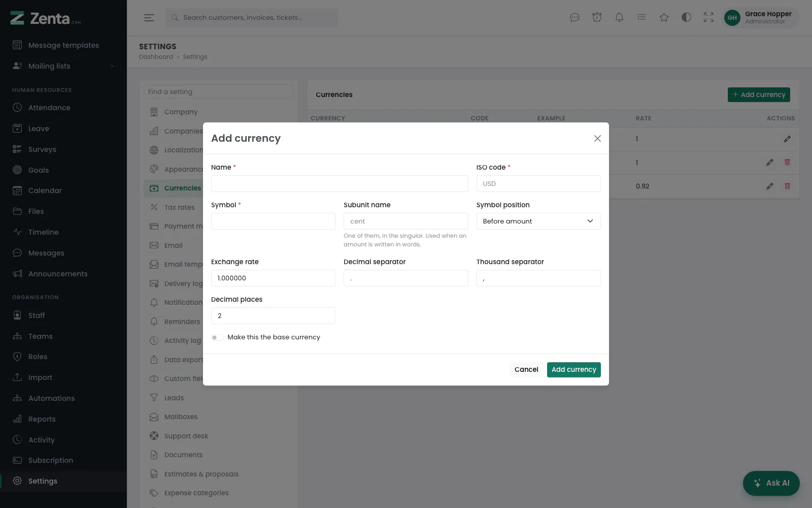This screenshot has height=508, width=812.
Task: Open Reports in the sidebar
Action: (63, 419)
